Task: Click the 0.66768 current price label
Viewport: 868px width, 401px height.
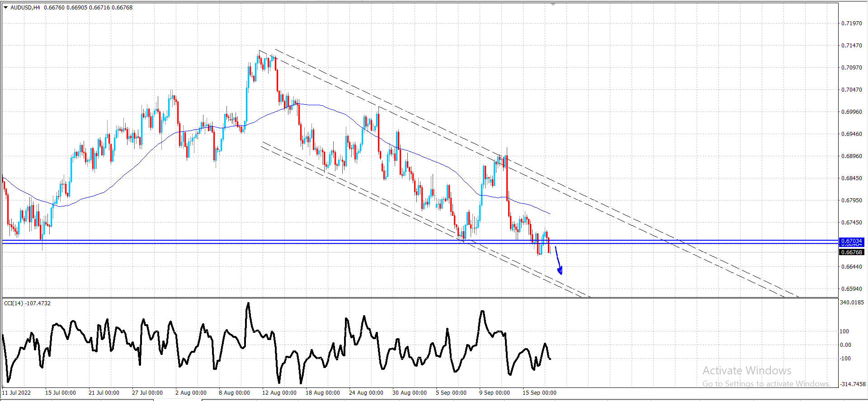Action: pyautogui.click(x=852, y=252)
